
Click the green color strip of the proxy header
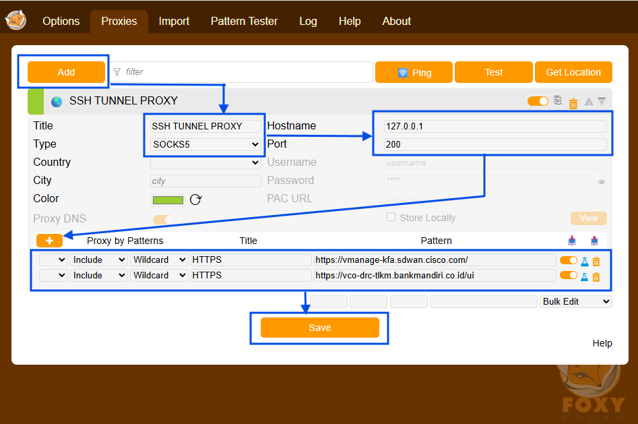pos(35,102)
